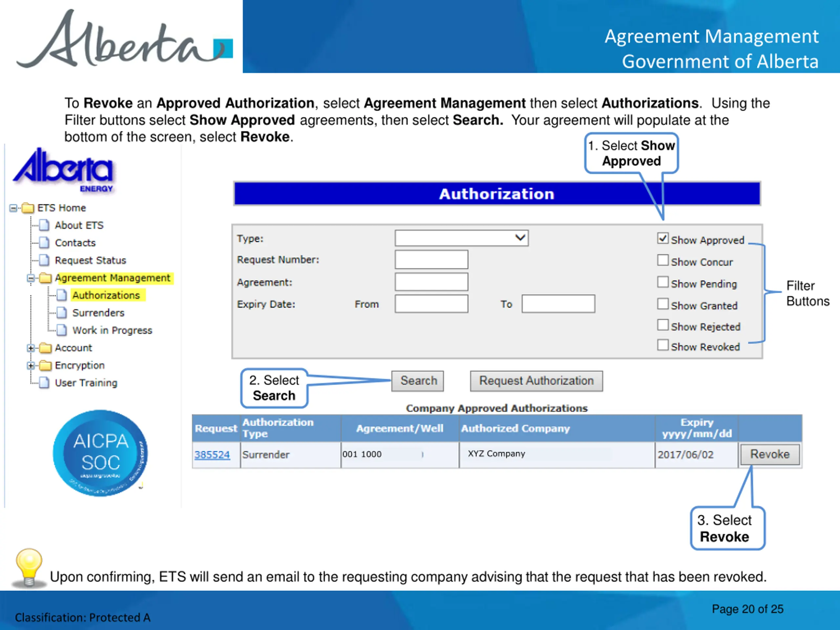Viewport: 840px width, 630px height.
Task: Click the User Training page icon
Action: pos(44,383)
